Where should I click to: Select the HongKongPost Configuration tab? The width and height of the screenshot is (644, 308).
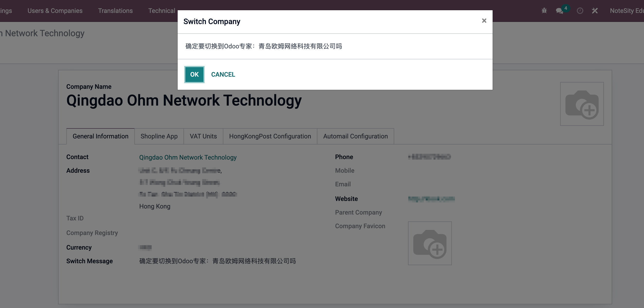pyautogui.click(x=270, y=136)
